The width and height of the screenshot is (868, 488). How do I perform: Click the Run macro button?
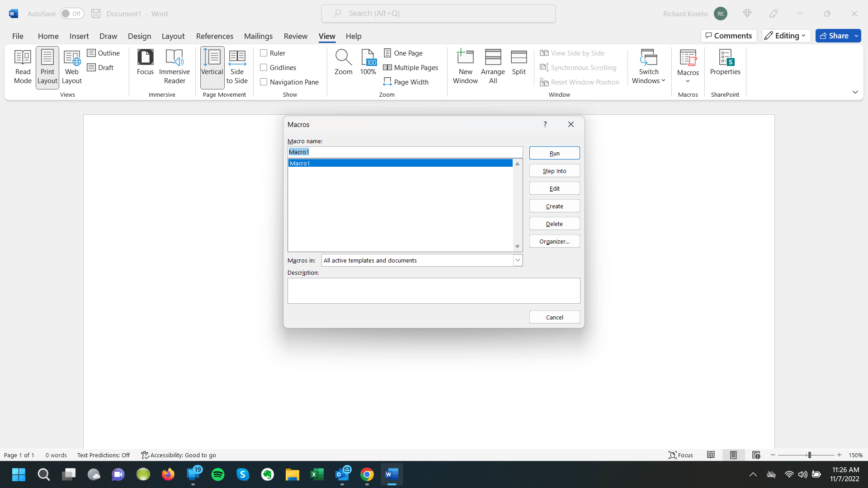pos(554,153)
